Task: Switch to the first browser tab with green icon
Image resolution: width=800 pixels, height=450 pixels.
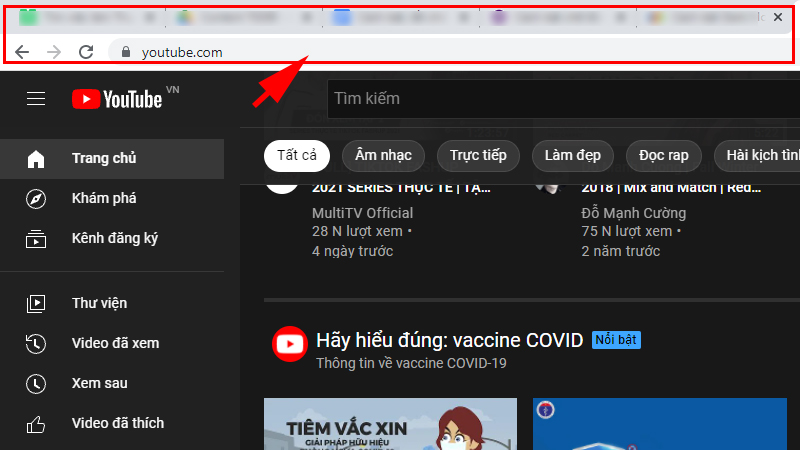Action: [87, 18]
